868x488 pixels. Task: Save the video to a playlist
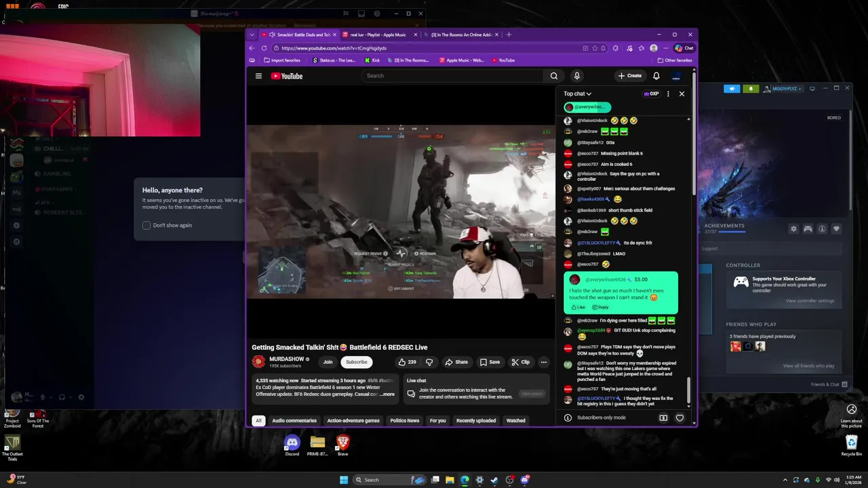click(490, 362)
